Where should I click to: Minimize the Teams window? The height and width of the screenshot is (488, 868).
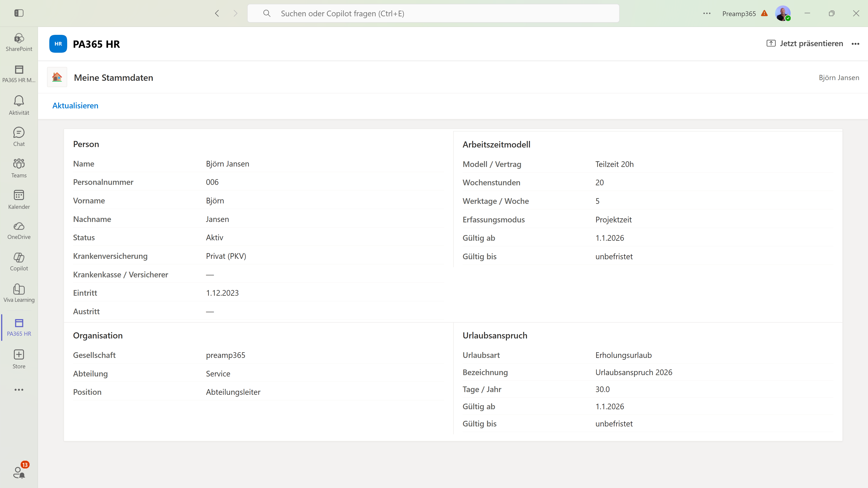pyautogui.click(x=807, y=13)
